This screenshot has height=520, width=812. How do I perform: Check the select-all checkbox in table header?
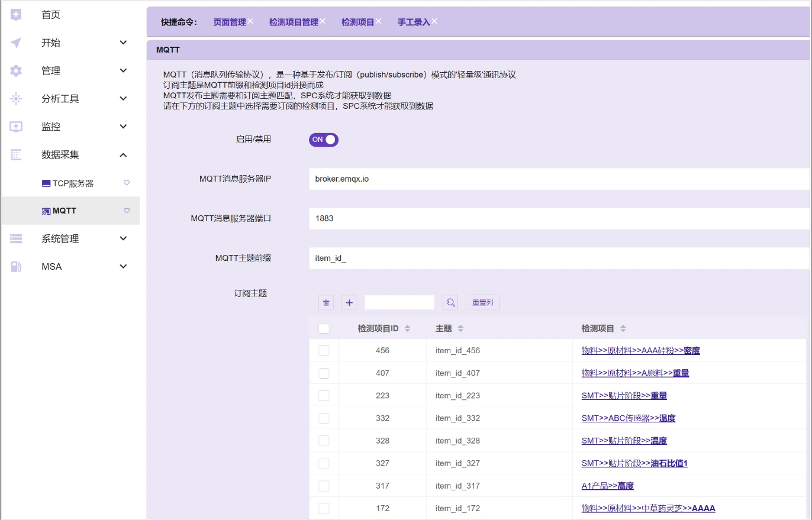point(324,328)
